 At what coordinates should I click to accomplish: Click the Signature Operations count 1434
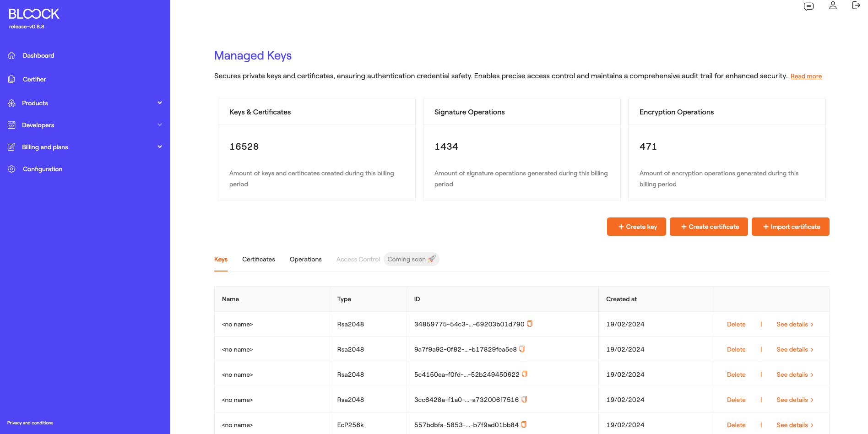click(x=446, y=146)
